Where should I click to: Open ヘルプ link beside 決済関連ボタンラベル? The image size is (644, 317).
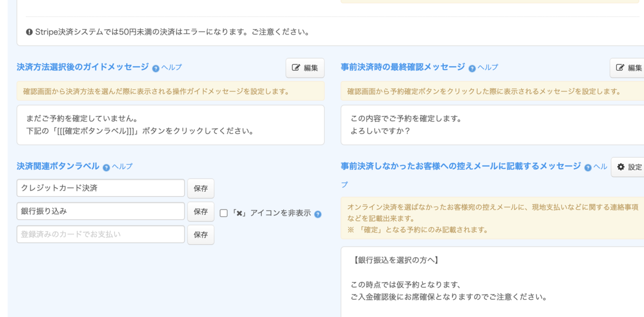pyautogui.click(x=122, y=167)
